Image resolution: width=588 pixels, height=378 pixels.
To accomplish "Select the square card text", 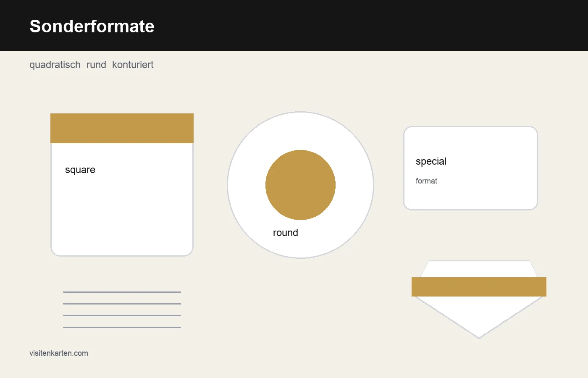I will (x=80, y=170).
